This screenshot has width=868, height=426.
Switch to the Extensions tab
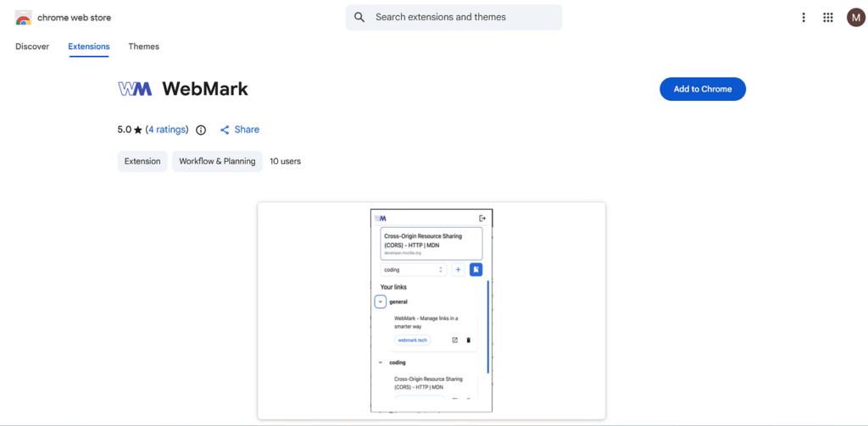tap(89, 47)
